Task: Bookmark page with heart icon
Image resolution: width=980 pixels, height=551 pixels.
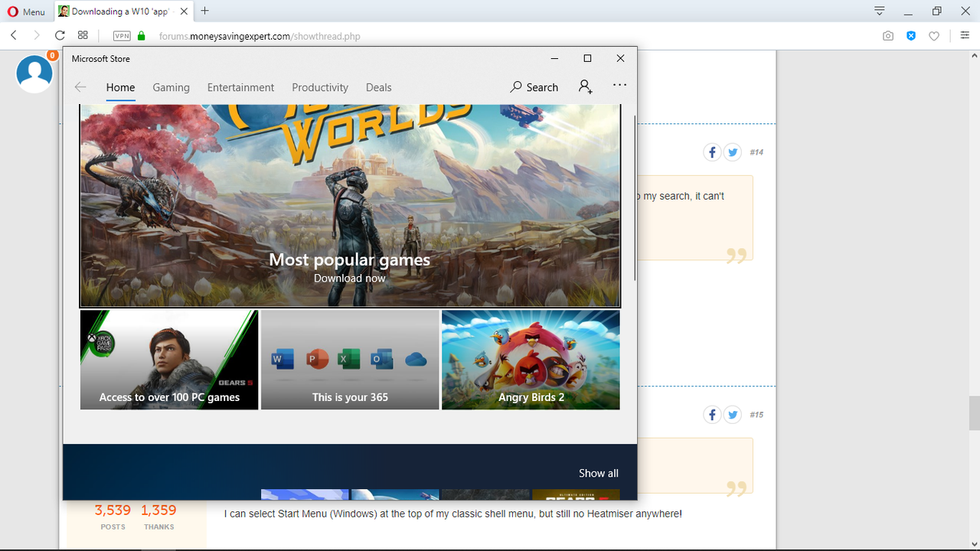Action: pyautogui.click(x=934, y=36)
